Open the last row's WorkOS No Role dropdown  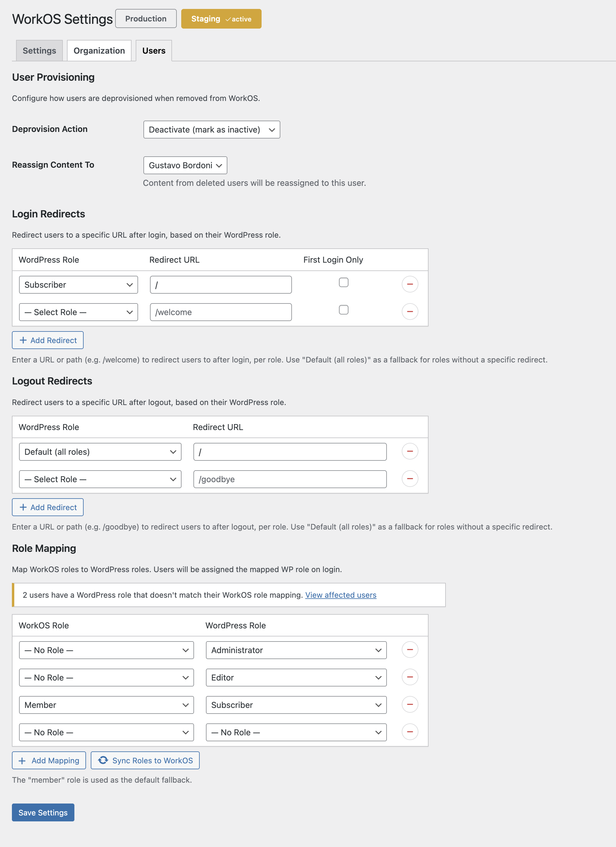coord(106,732)
